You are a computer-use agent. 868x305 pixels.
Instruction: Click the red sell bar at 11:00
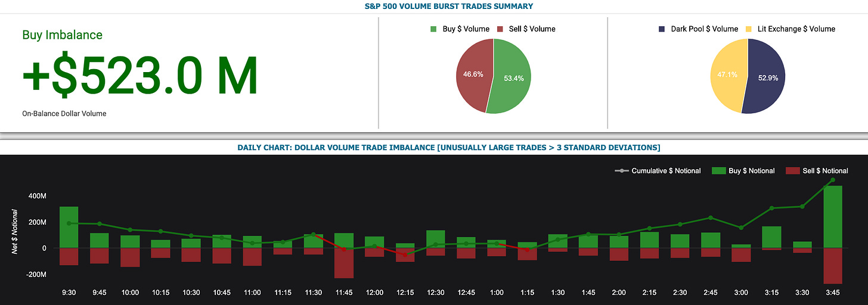point(252,257)
